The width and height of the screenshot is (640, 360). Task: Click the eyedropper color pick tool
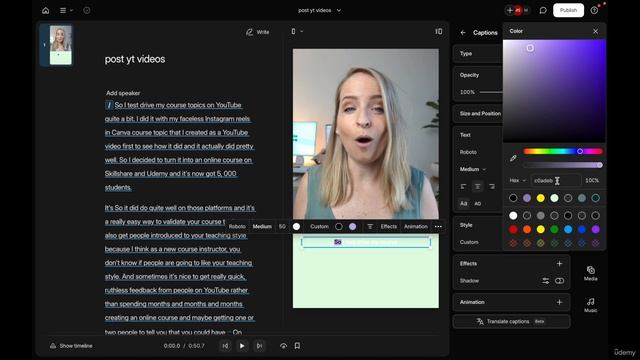(x=513, y=158)
